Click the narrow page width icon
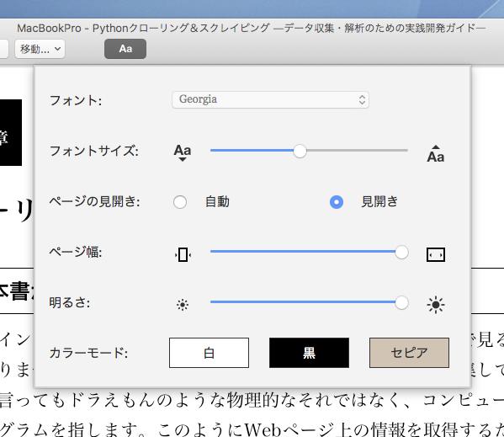 pos(183,254)
